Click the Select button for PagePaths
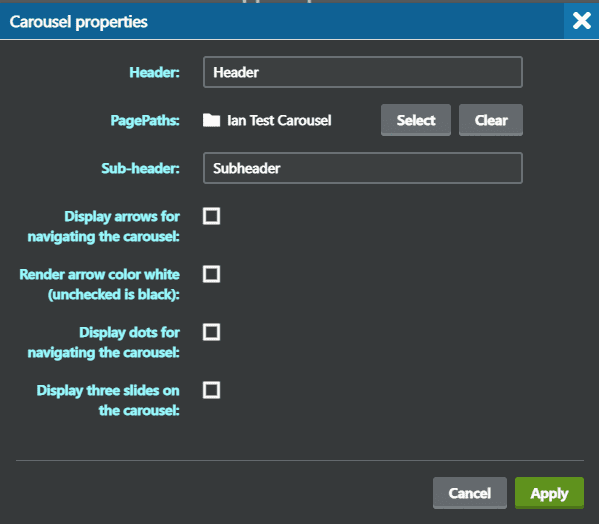 point(416,120)
